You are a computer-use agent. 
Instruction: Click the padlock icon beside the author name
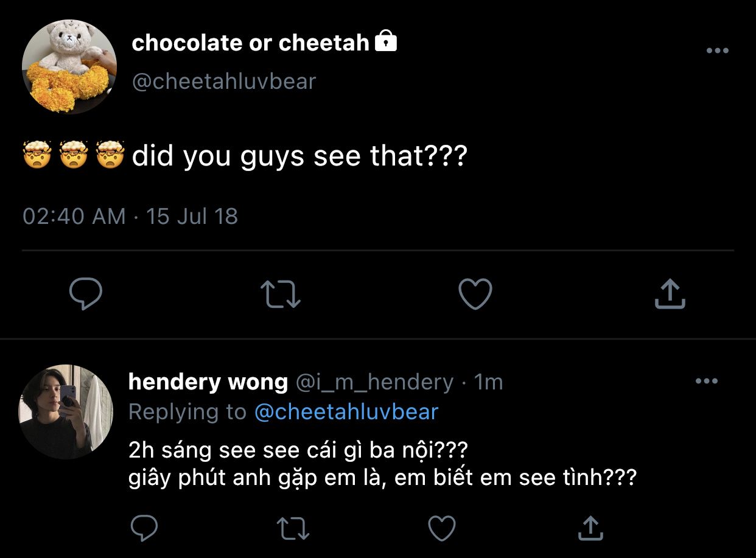click(386, 42)
